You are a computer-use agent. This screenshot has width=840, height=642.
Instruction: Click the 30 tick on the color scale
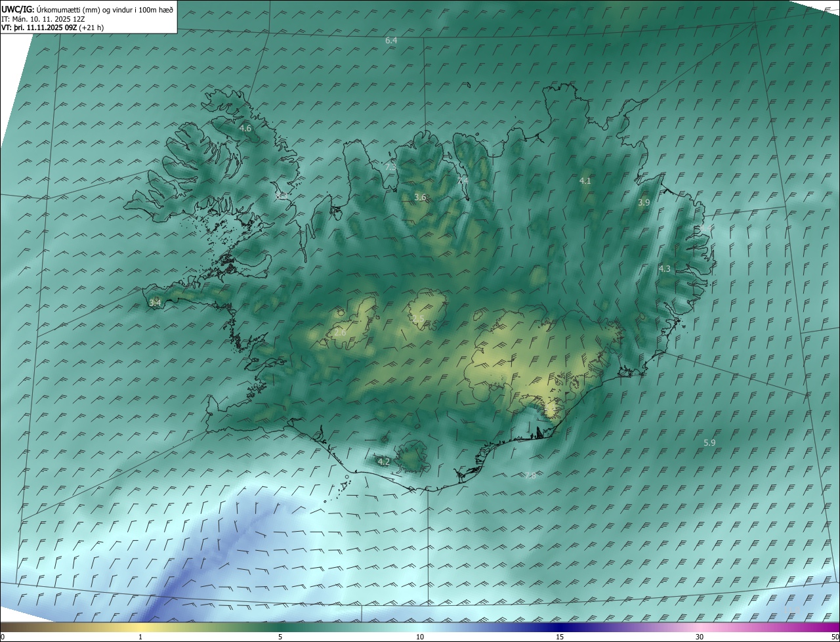click(700, 637)
